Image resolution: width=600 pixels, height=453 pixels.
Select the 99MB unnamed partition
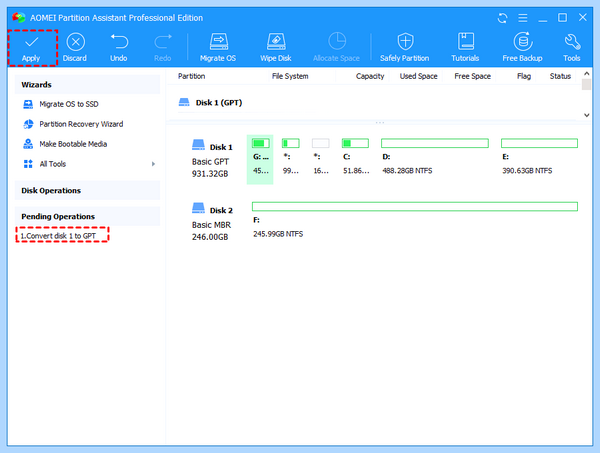tap(291, 157)
